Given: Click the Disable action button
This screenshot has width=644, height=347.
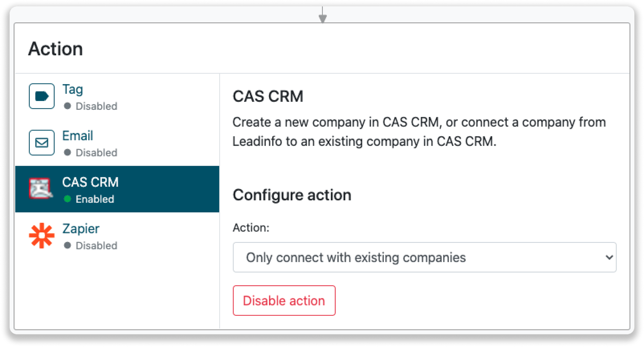Looking at the screenshot, I should pyautogui.click(x=284, y=300).
